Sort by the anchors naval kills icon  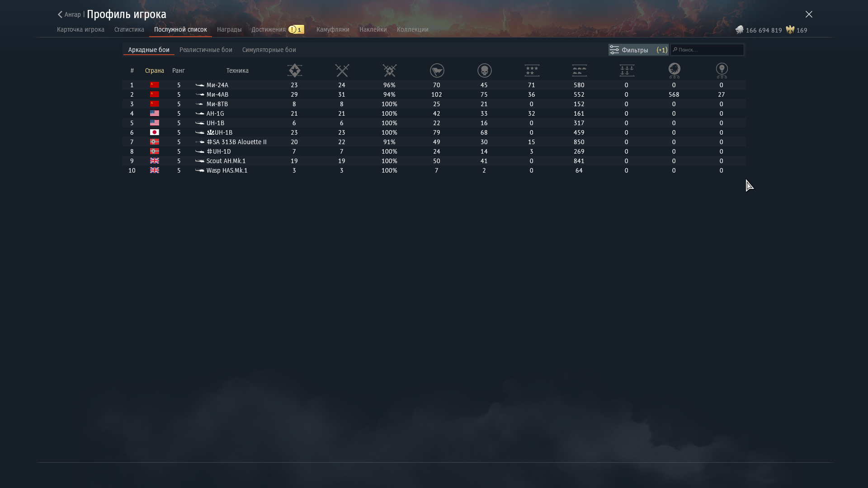click(x=627, y=70)
